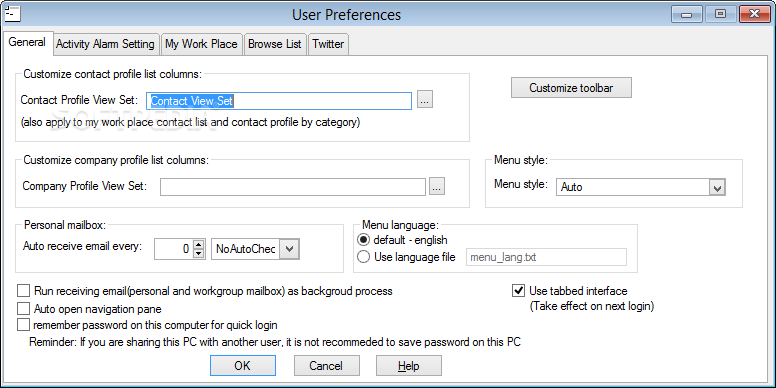Uncheck Use tabbed interface option
The height and width of the screenshot is (388, 776).
tap(518, 291)
